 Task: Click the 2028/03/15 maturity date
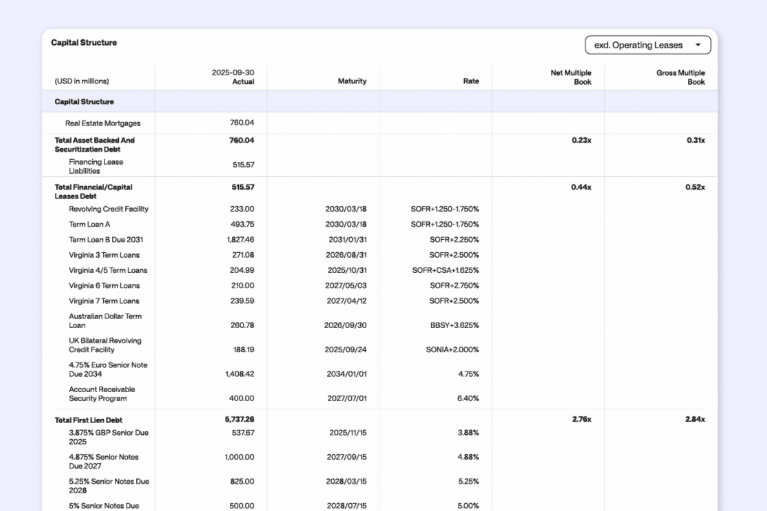coord(346,482)
